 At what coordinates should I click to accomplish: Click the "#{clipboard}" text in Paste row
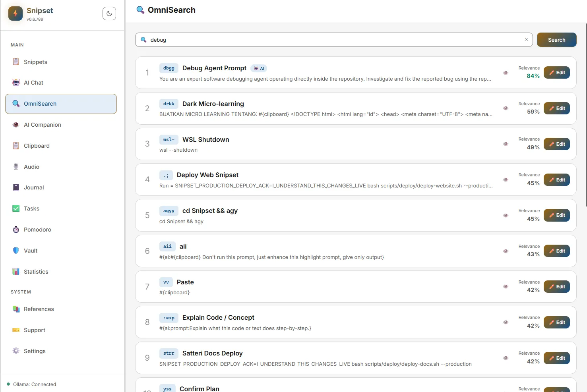pyautogui.click(x=174, y=293)
